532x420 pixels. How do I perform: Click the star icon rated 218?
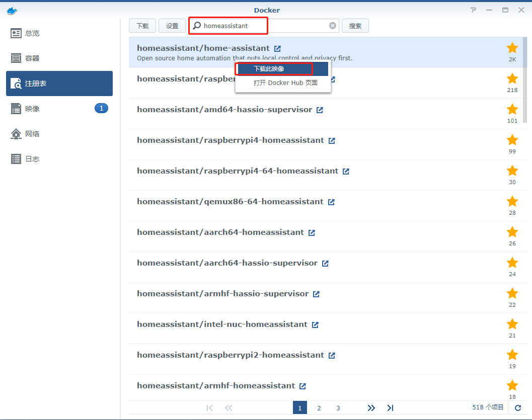pos(512,78)
